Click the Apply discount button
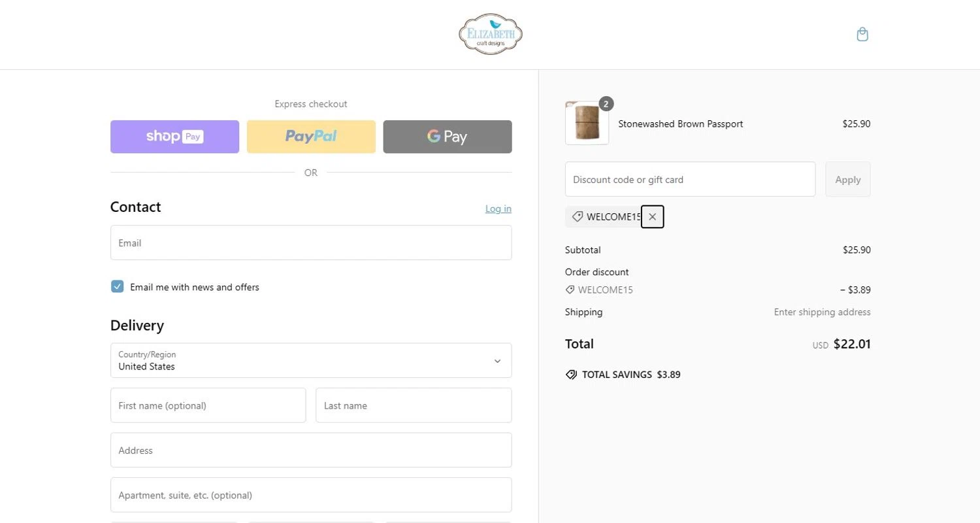This screenshot has height=523, width=980. [x=848, y=179]
